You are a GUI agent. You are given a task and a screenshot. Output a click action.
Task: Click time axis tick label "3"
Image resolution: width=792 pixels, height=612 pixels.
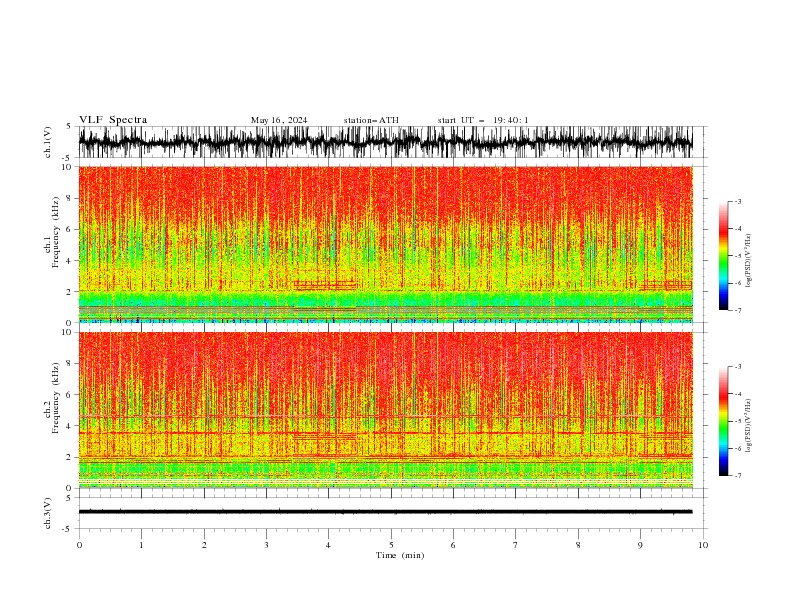[x=266, y=545]
